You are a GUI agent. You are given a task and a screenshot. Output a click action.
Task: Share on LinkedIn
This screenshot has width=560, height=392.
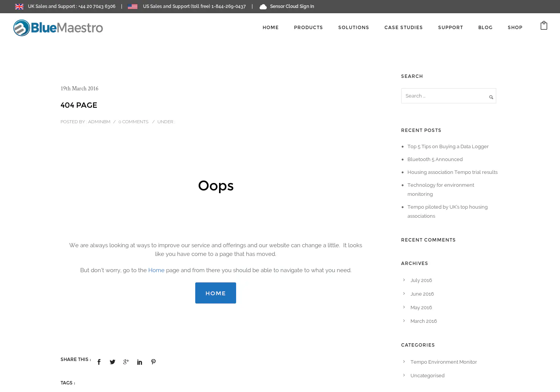[x=140, y=362]
